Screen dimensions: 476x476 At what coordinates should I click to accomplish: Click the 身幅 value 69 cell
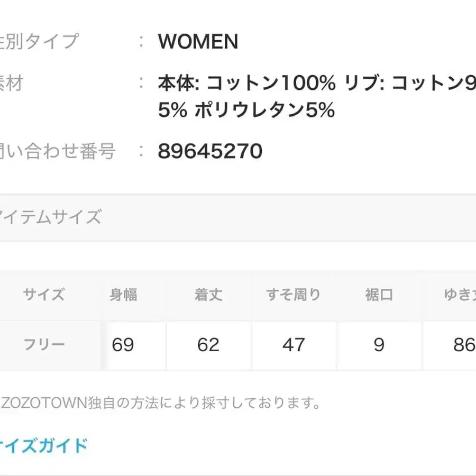coord(123,345)
